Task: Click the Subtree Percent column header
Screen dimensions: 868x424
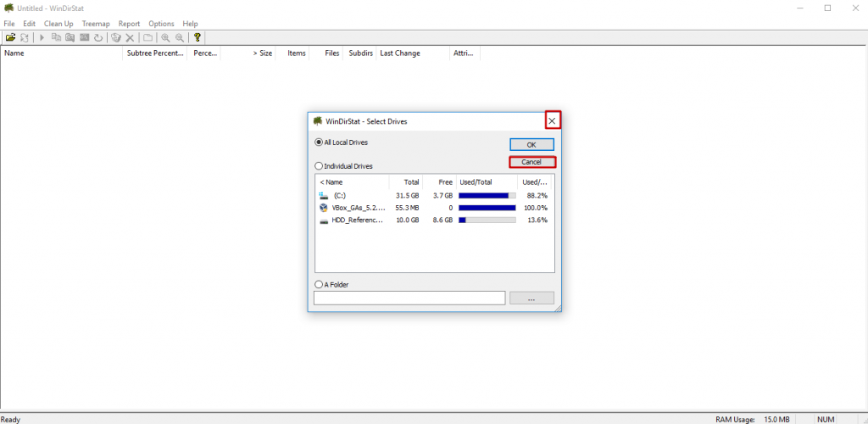Action: [x=154, y=53]
